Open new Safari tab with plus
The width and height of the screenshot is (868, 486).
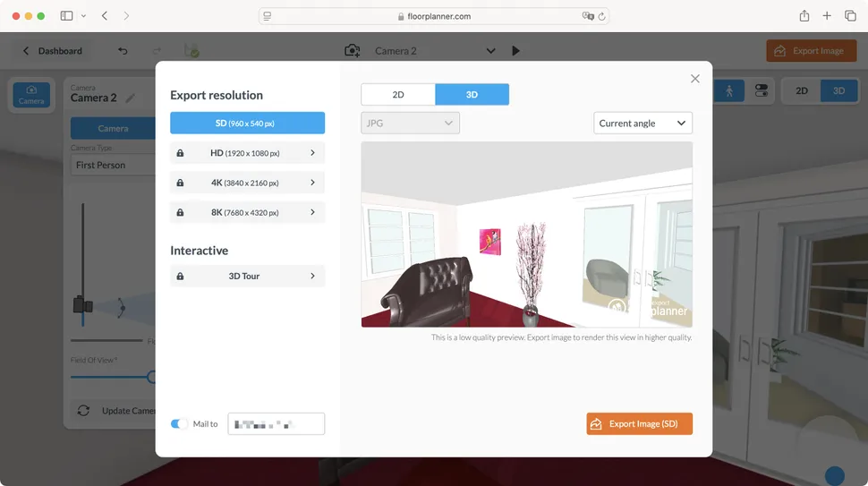pos(827,16)
